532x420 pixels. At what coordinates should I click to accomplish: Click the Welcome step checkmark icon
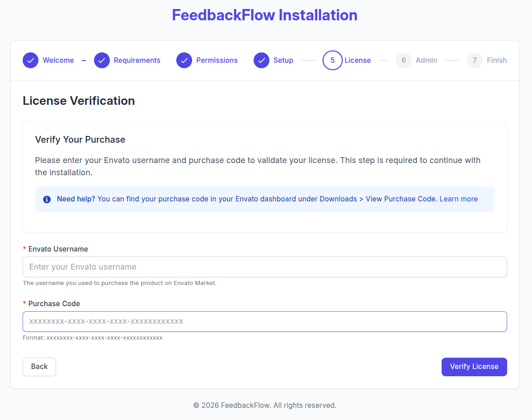tap(30, 60)
